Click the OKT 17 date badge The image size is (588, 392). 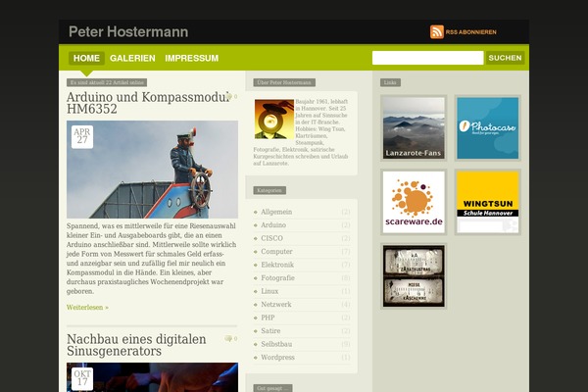[x=82, y=378]
